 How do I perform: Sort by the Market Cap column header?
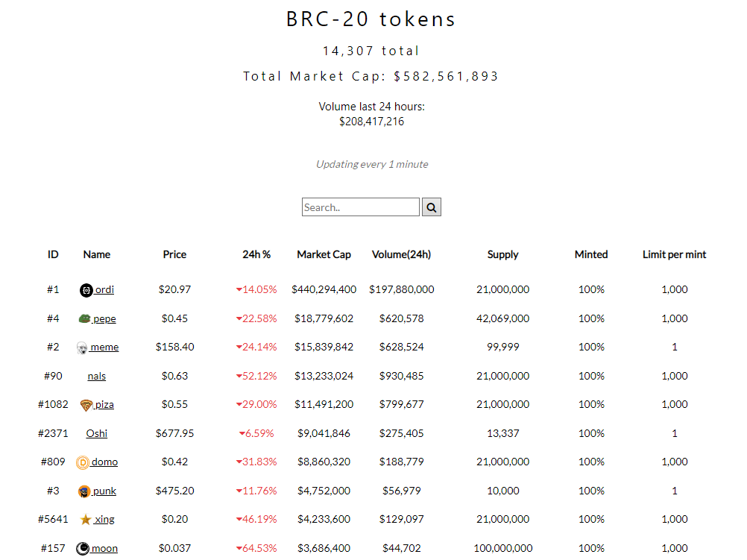click(x=324, y=254)
